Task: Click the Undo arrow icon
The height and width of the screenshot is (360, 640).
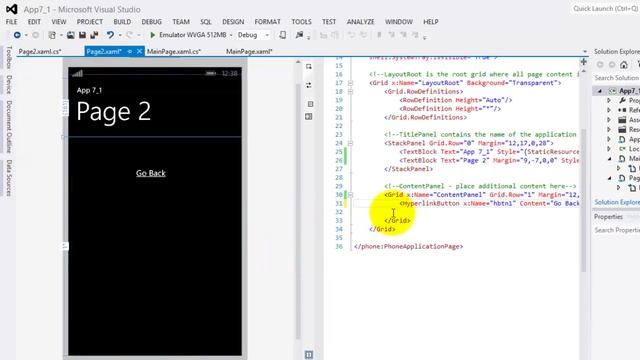Action: pos(110,35)
